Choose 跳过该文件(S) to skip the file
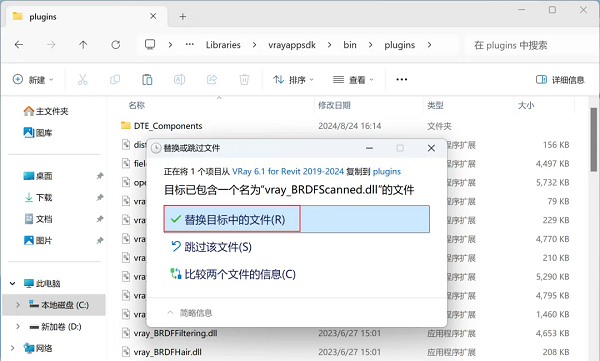This screenshot has width=600, height=361. (211, 247)
